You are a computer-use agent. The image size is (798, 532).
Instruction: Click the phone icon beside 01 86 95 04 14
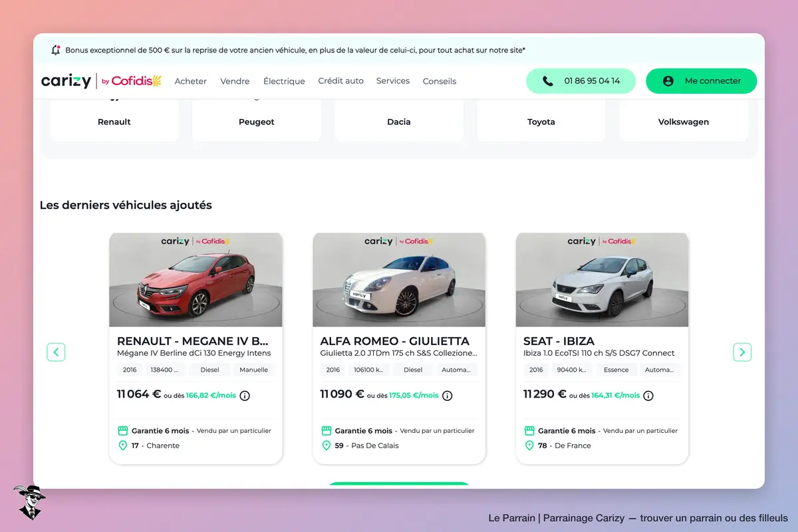[x=547, y=81]
